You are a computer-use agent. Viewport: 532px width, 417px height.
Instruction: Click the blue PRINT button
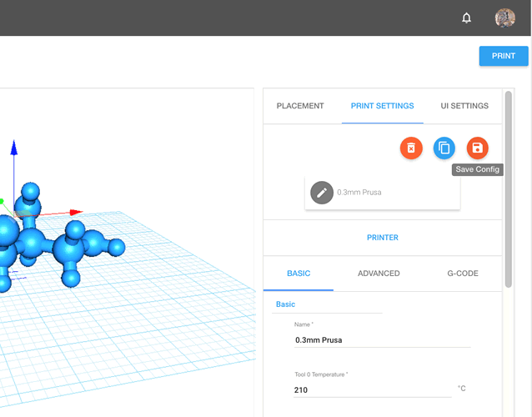[x=504, y=56]
